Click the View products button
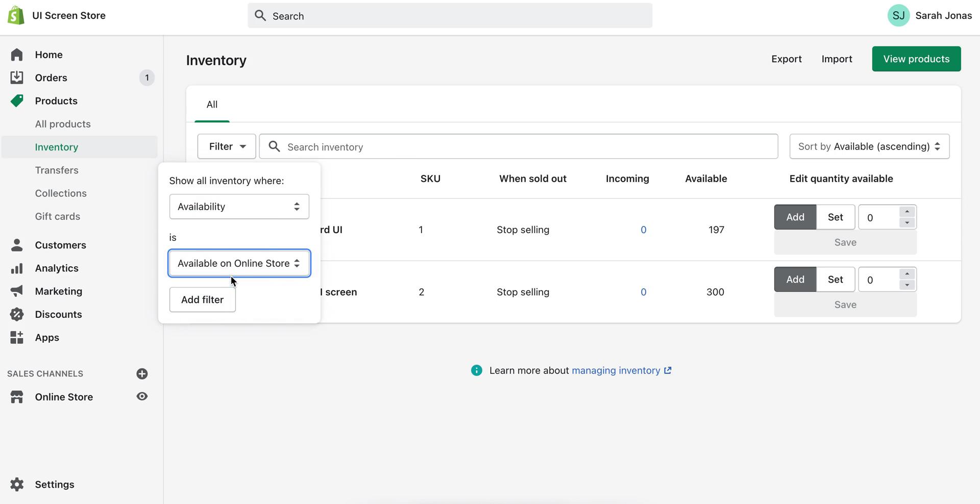 point(916,59)
